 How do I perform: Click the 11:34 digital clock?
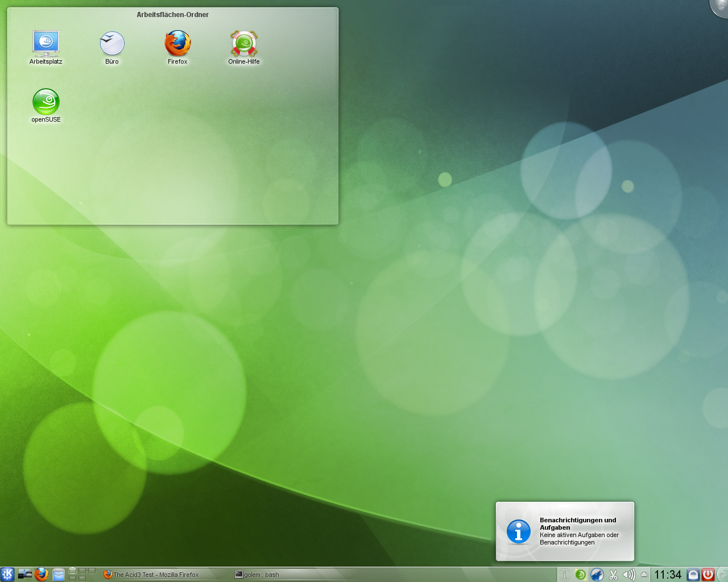(667, 575)
